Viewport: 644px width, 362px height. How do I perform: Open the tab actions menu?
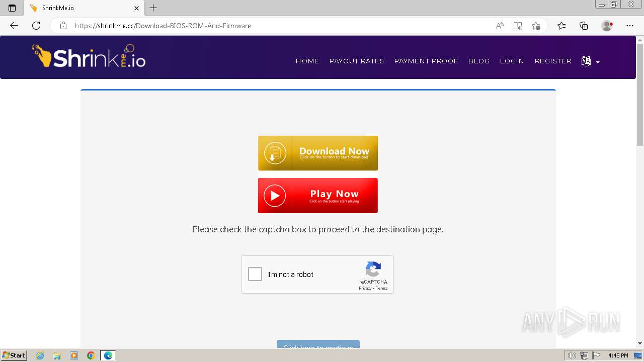pos(12,8)
